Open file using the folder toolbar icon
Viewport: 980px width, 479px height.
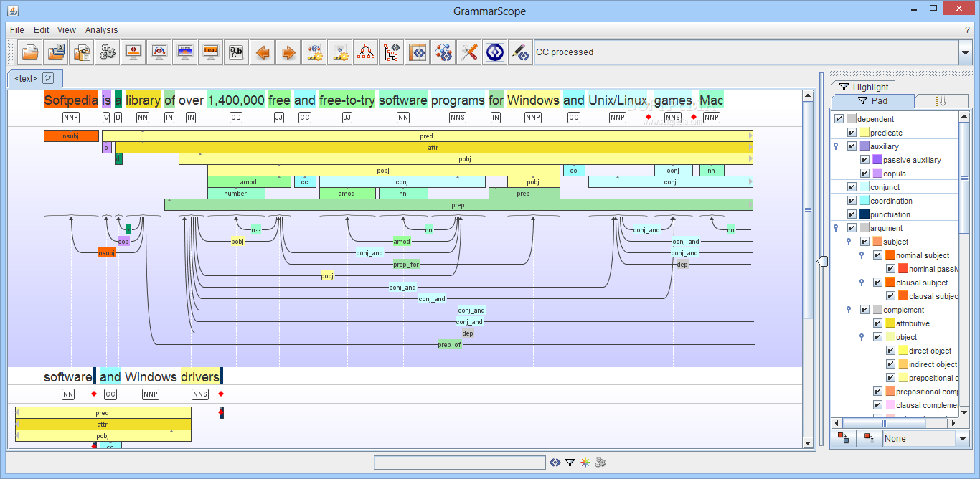pyautogui.click(x=30, y=52)
